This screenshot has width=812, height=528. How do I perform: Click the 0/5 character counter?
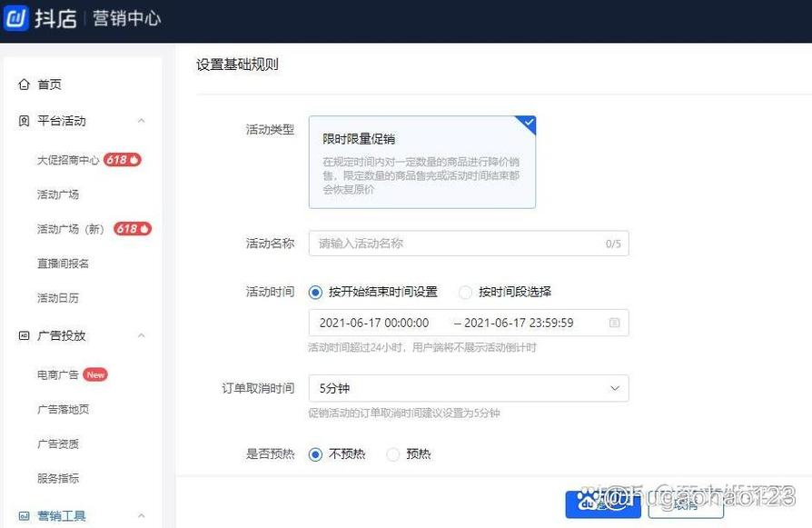[x=613, y=244]
